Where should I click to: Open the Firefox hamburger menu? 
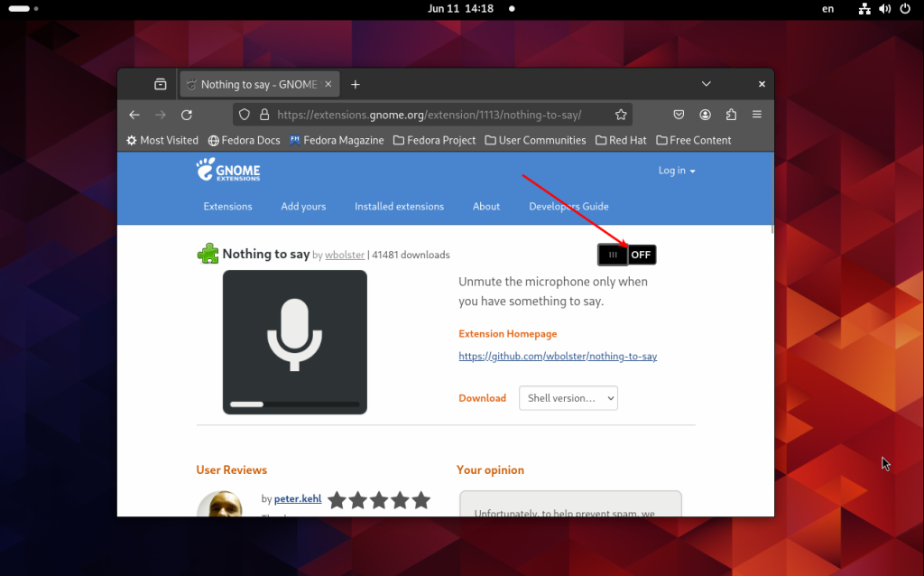757,115
